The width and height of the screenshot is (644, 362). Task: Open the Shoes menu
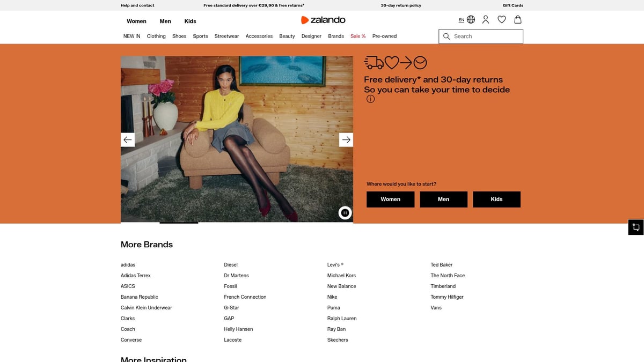coord(179,36)
